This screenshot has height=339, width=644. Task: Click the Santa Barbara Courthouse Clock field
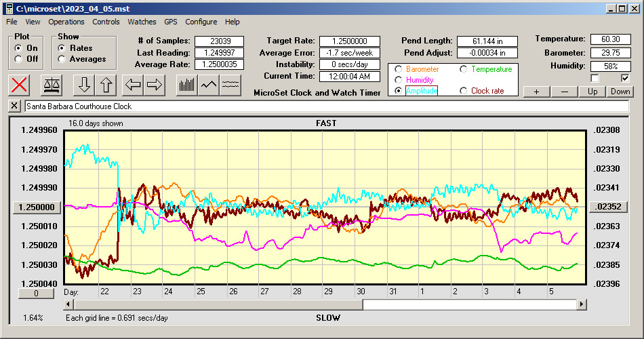pyautogui.click(x=327, y=106)
